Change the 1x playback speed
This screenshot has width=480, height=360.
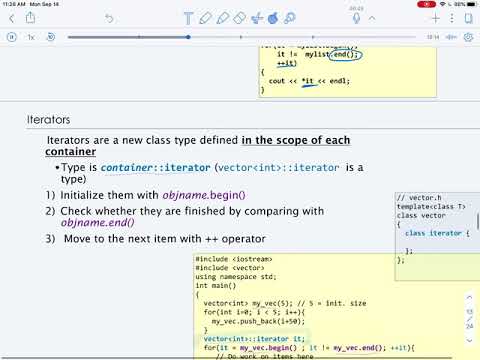[31, 37]
